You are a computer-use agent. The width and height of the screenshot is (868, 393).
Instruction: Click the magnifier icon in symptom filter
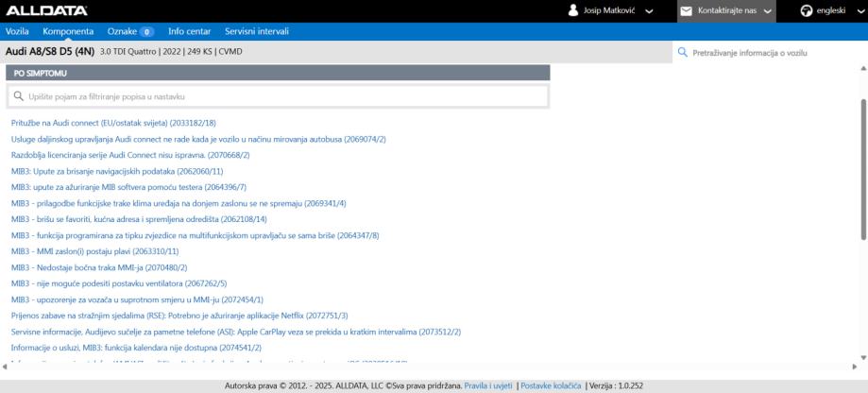(x=19, y=96)
